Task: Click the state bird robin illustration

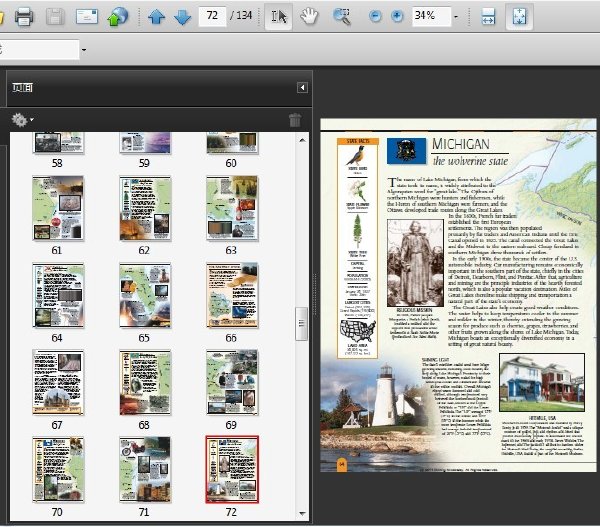Action: click(357, 155)
